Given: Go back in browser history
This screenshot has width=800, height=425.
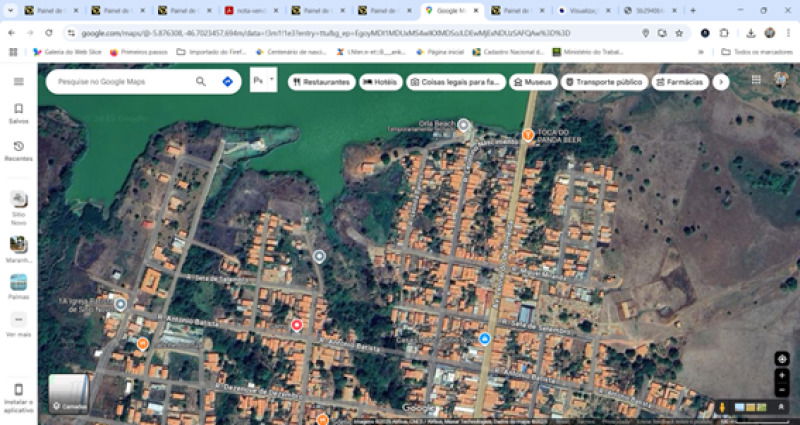Looking at the screenshot, I should click(11, 33).
